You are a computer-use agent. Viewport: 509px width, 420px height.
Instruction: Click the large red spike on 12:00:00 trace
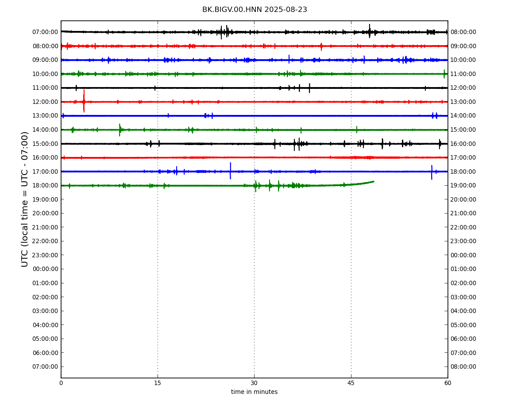[x=84, y=101]
